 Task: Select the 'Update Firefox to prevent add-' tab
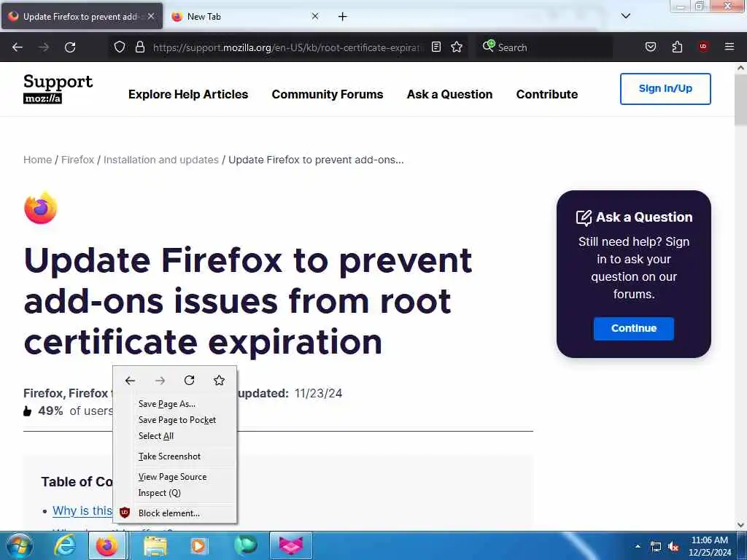point(82,17)
